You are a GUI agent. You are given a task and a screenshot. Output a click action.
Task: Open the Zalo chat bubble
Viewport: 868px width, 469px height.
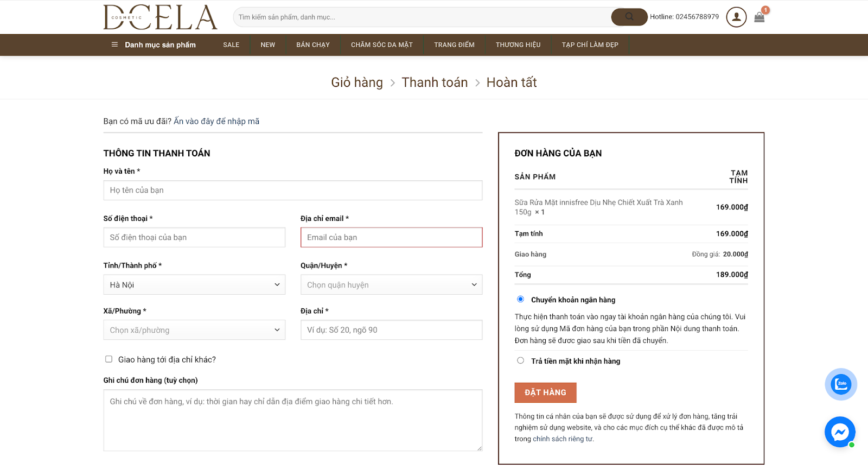tap(840, 384)
